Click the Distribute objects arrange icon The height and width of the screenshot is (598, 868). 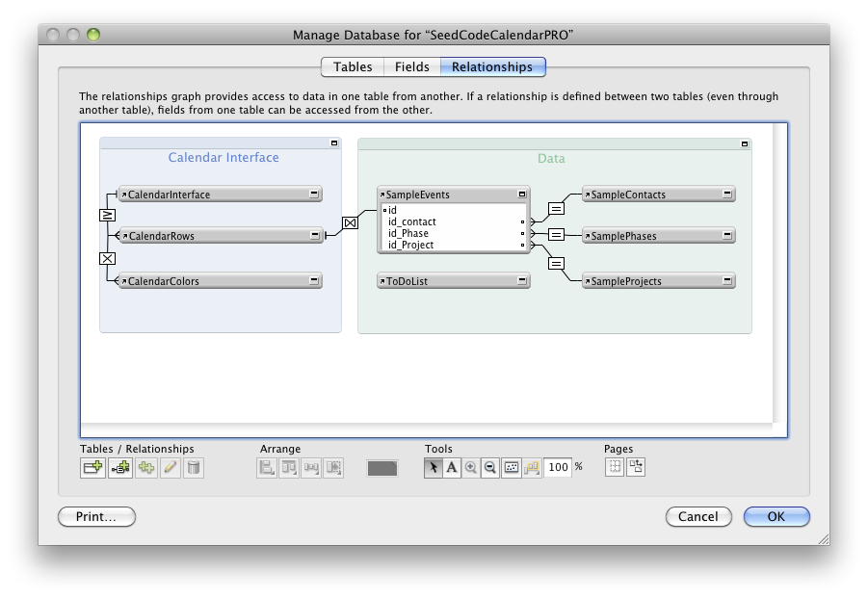click(289, 467)
